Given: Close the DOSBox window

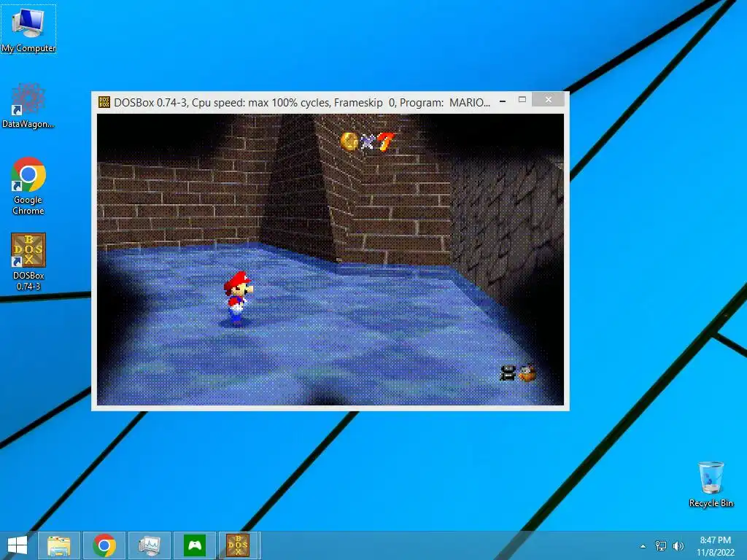Looking at the screenshot, I should click(549, 99).
